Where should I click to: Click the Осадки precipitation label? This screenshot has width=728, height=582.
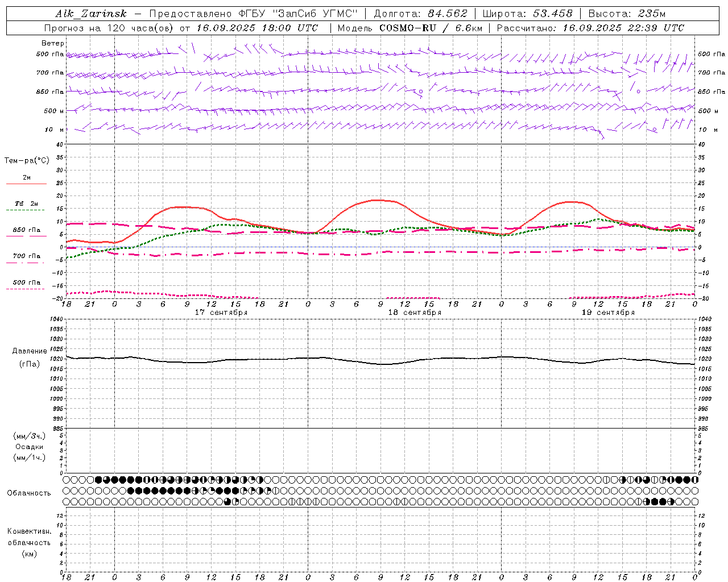[x=30, y=447]
